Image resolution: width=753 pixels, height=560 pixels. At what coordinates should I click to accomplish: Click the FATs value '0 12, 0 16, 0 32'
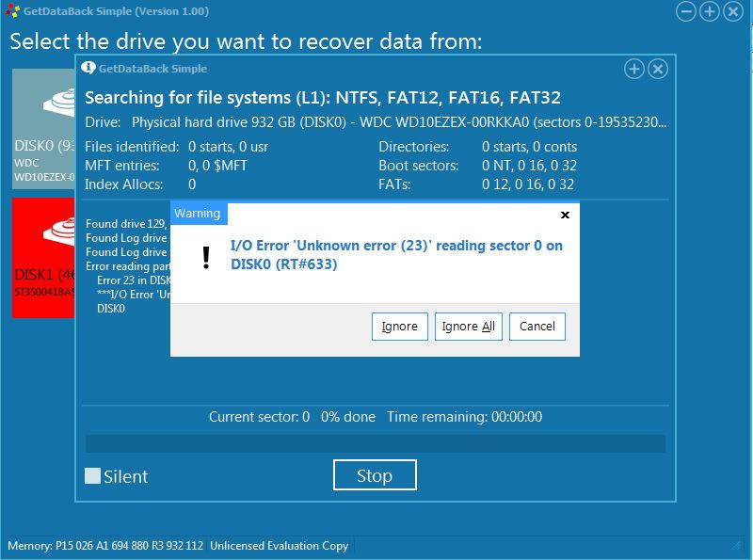point(528,184)
